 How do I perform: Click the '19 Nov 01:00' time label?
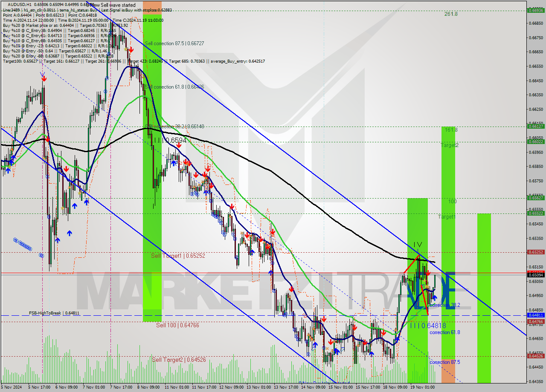click(422, 387)
